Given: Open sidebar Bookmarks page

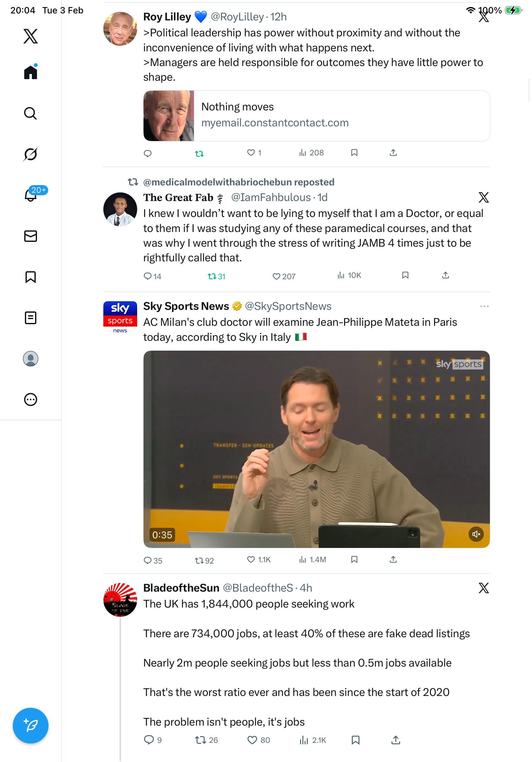Looking at the screenshot, I should [x=31, y=277].
